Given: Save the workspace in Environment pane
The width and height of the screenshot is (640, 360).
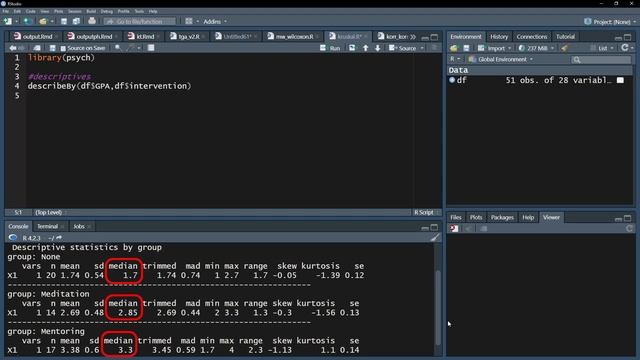Looking at the screenshot, I should point(466,48).
